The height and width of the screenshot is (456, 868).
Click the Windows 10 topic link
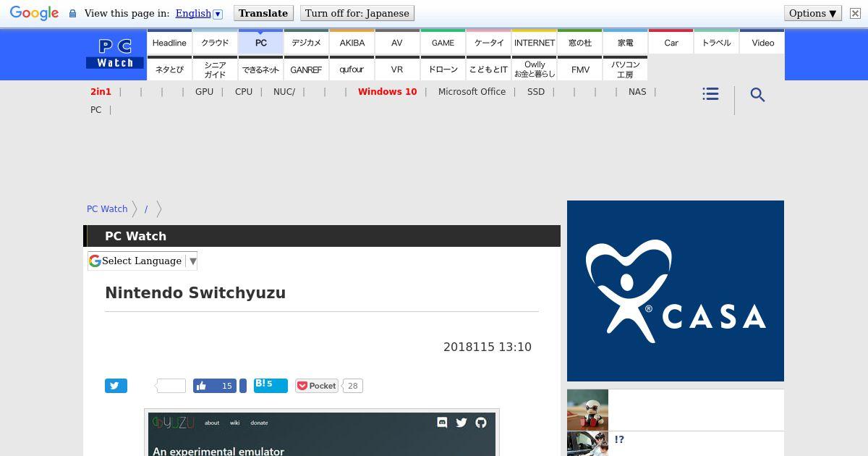pos(387,92)
